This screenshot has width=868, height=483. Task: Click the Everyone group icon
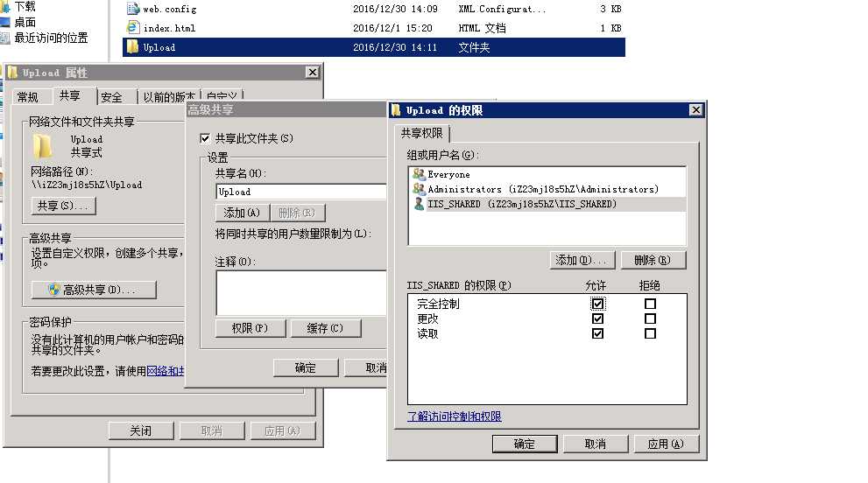click(x=419, y=174)
